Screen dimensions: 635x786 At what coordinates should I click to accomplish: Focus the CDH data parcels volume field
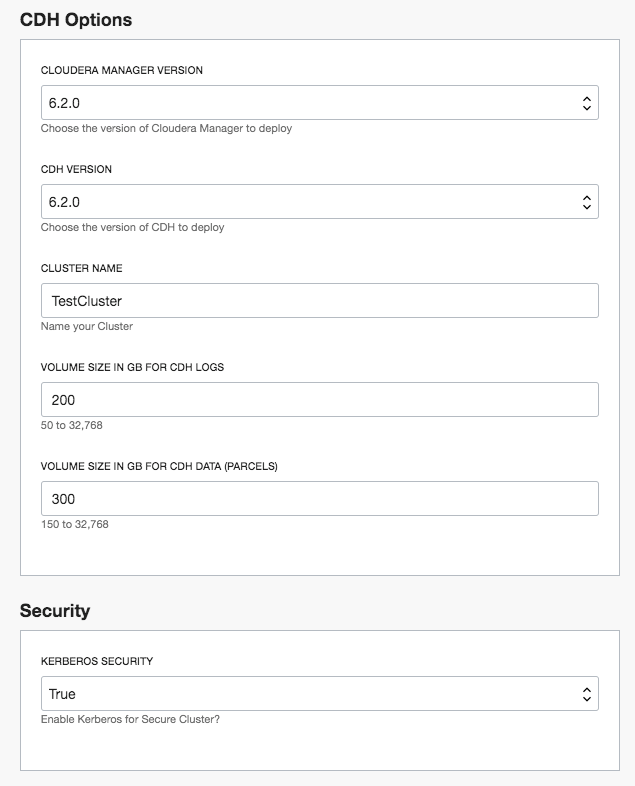pos(319,499)
